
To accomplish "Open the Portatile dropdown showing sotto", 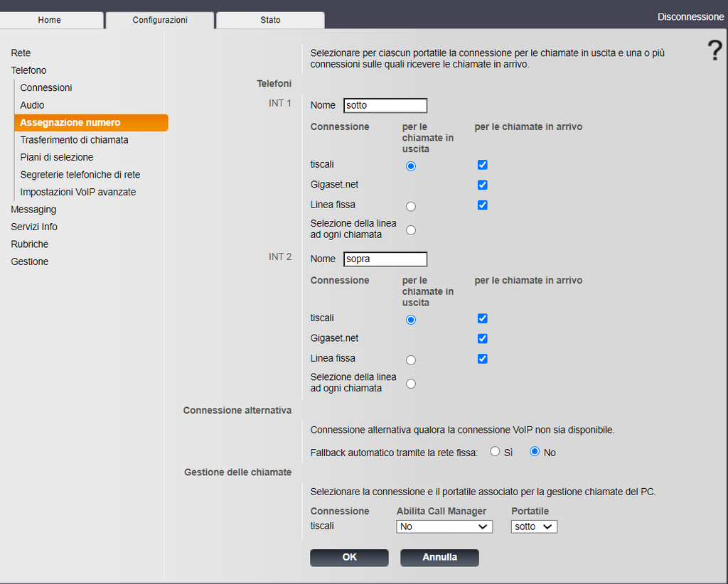I will click(534, 526).
